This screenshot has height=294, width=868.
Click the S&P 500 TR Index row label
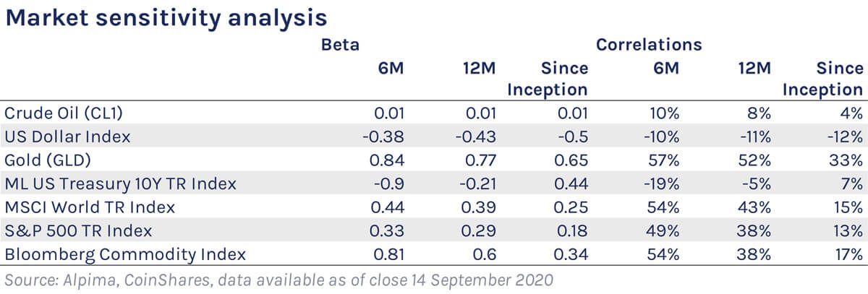pos(78,231)
